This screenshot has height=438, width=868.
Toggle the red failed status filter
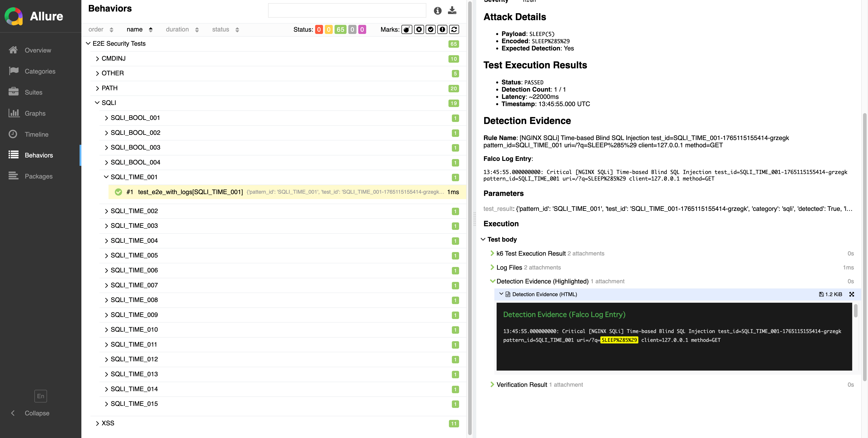[x=319, y=30]
